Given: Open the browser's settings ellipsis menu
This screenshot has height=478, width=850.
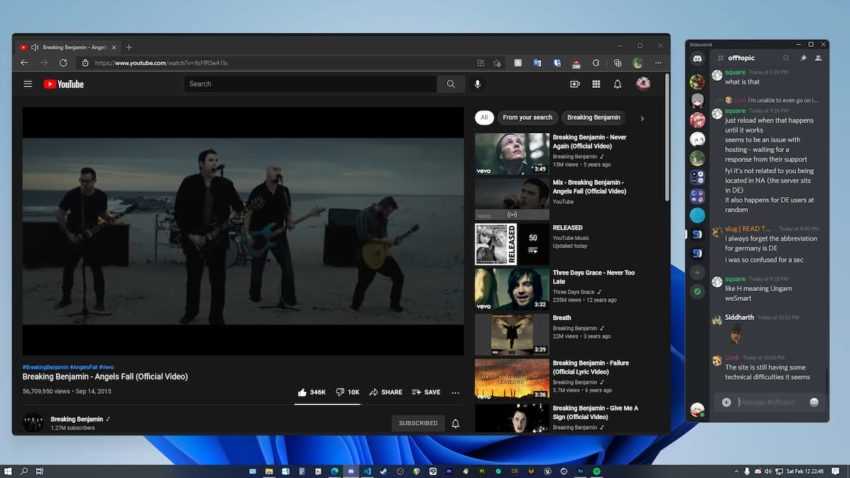Looking at the screenshot, I should (657, 63).
